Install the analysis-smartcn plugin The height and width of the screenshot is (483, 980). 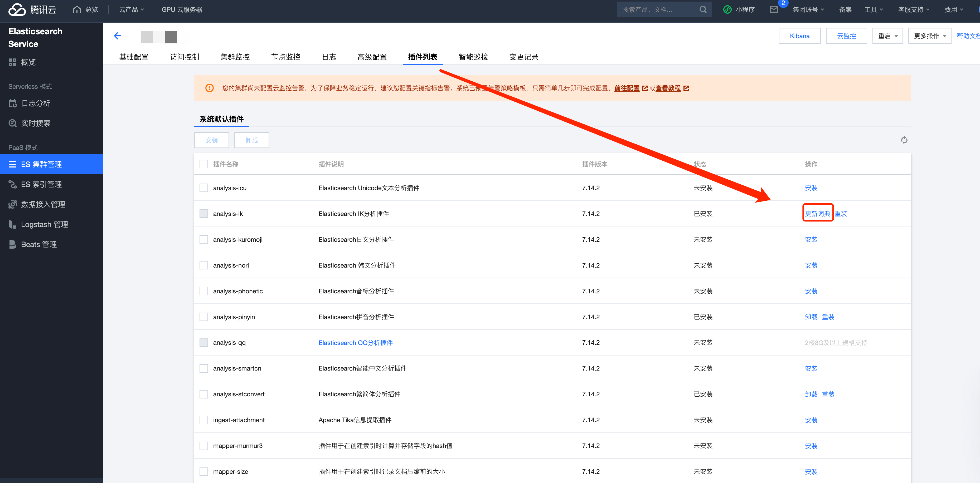(x=811, y=369)
